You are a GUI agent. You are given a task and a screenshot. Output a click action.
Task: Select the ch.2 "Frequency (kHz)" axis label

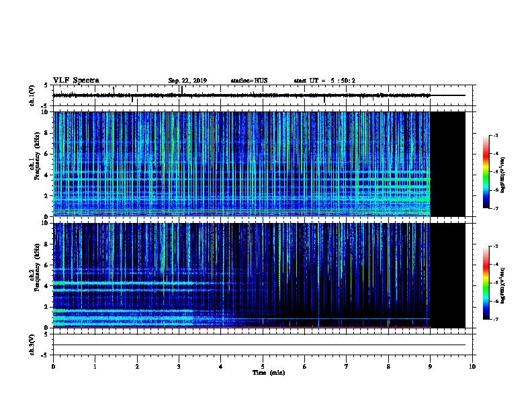coord(37,267)
